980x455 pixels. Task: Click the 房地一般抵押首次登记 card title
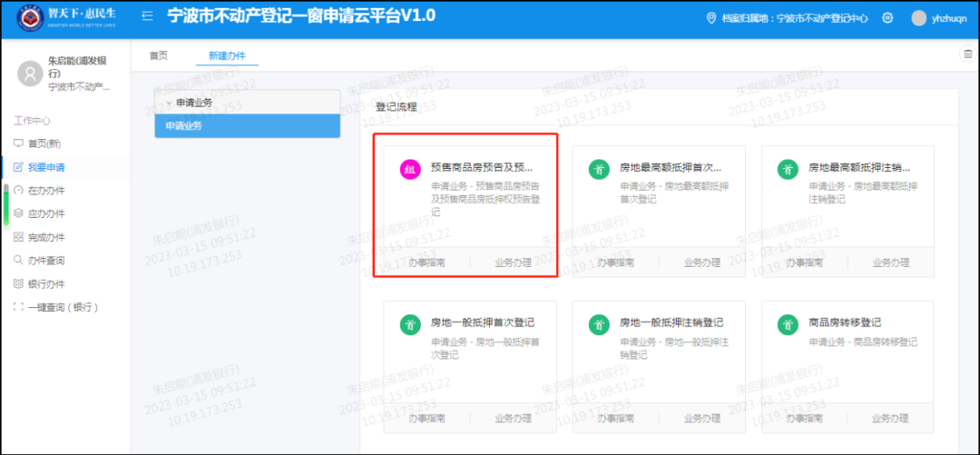click(x=483, y=323)
